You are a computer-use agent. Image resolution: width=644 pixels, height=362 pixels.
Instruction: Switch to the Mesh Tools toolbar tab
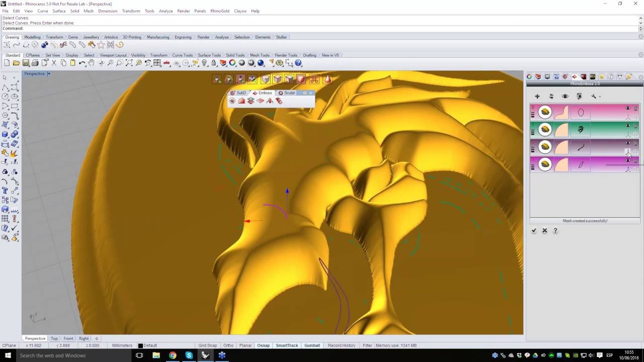pyautogui.click(x=260, y=55)
